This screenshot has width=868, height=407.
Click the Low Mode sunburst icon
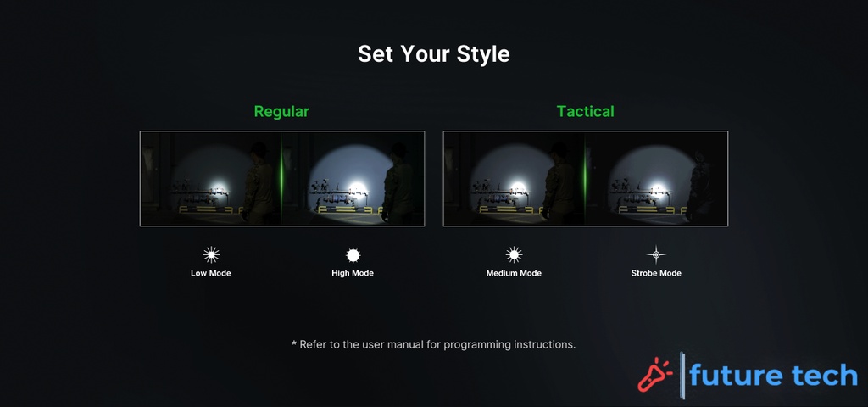[211, 254]
